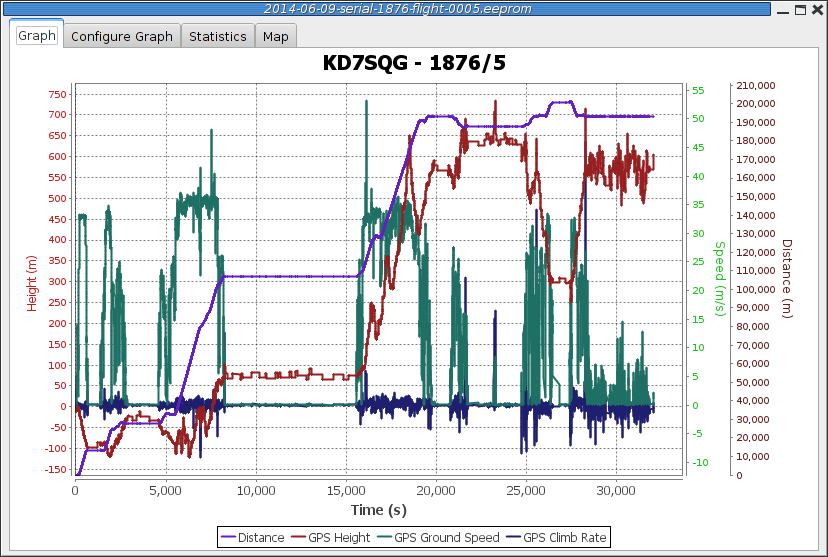The image size is (828, 557).
Task: Click the GPS Ground Speed legend entry
Action: coord(438,537)
